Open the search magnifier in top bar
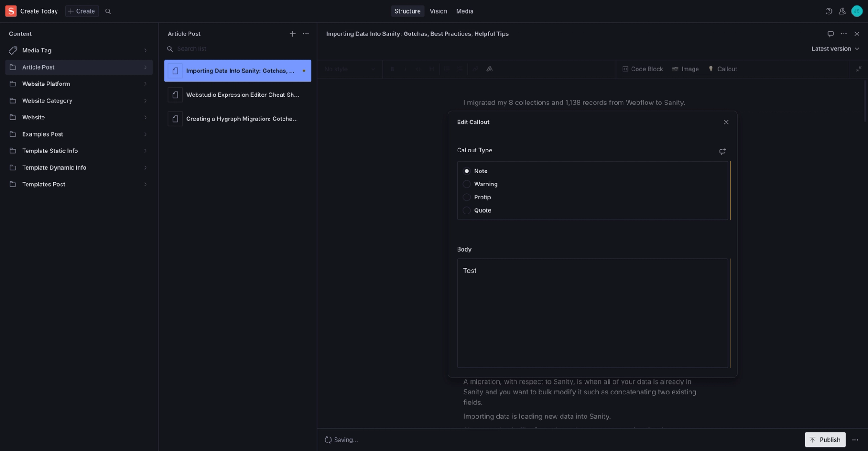The image size is (868, 451). pos(108,11)
